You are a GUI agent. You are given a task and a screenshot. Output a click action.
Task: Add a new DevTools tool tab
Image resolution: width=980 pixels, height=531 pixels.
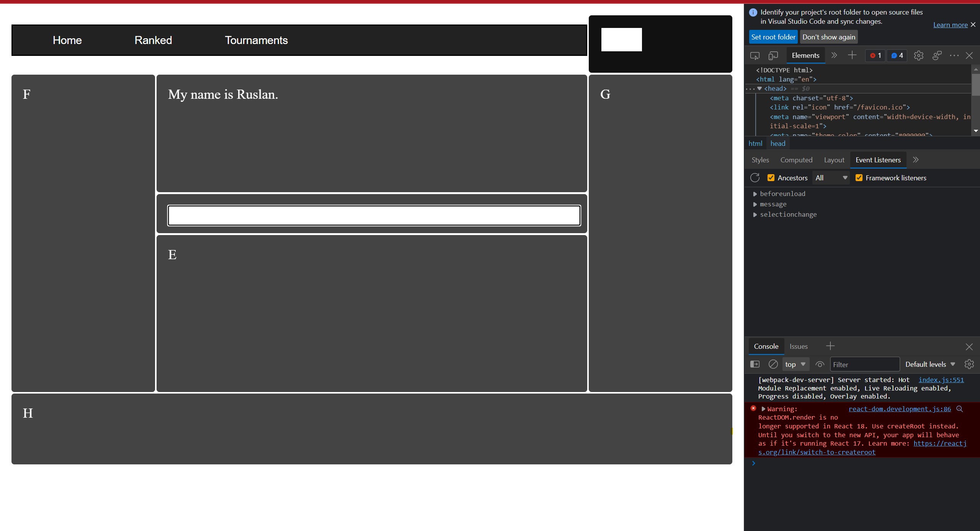click(852, 56)
